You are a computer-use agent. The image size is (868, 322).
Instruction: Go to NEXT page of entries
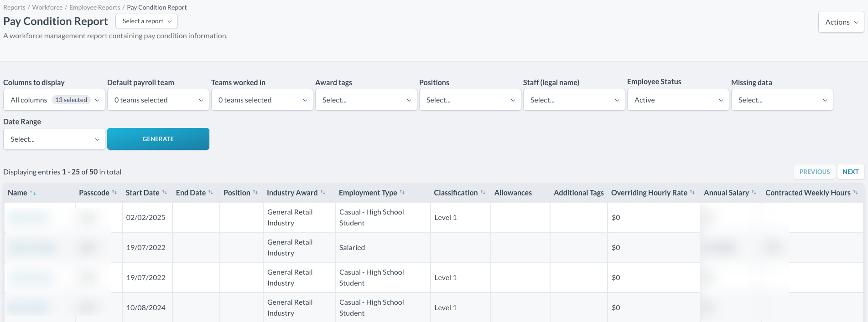pyautogui.click(x=851, y=172)
